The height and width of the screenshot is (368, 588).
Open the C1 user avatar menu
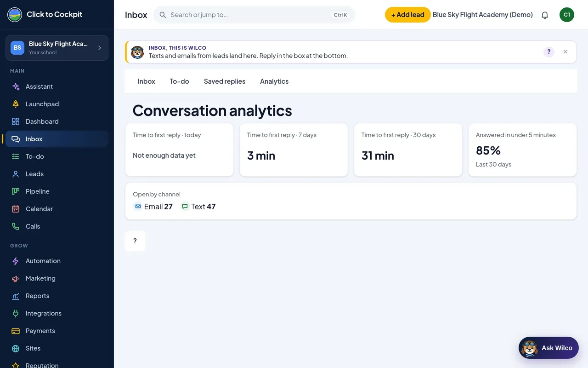coord(567,15)
